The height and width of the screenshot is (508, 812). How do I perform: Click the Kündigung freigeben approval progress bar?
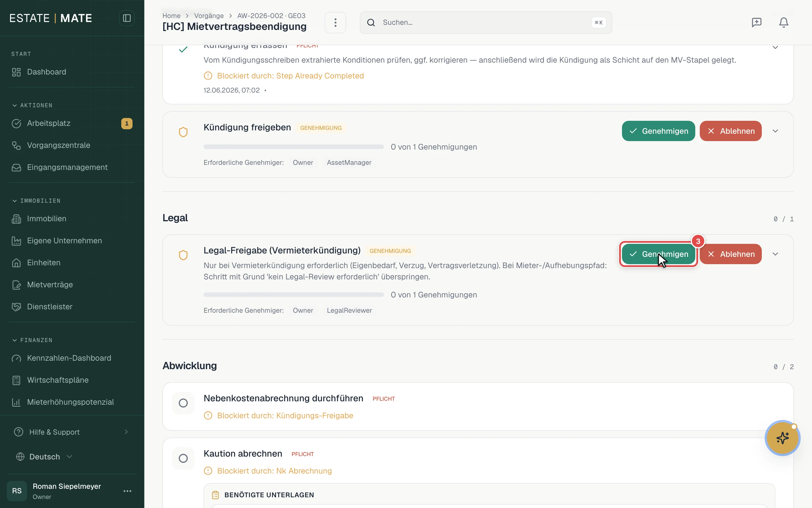[x=294, y=147]
